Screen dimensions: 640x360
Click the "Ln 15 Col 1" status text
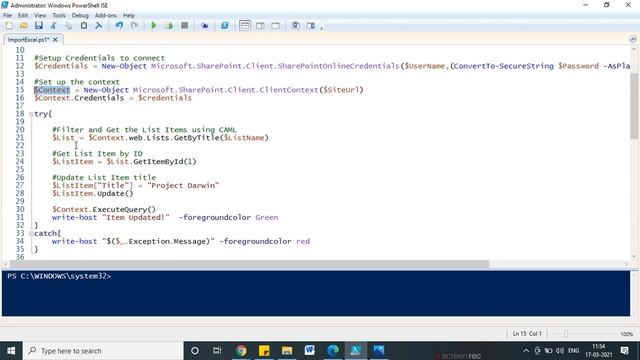tap(527, 334)
